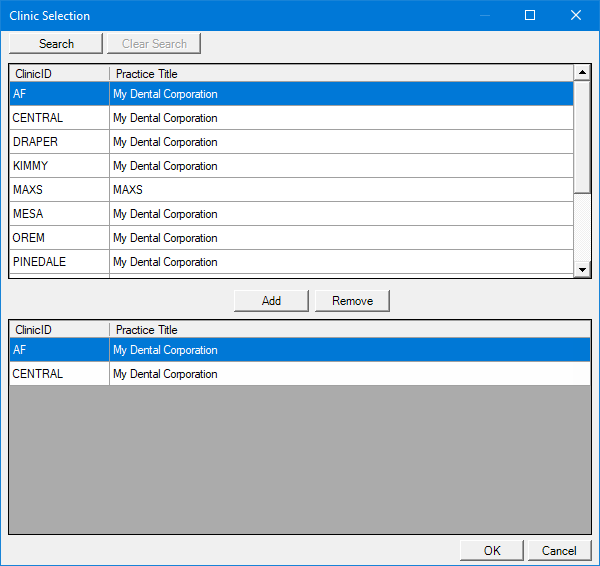The width and height of the screenshot is (600, 566).
Task: Sort upper list by Practice Title header
Action: coord(340,74)
